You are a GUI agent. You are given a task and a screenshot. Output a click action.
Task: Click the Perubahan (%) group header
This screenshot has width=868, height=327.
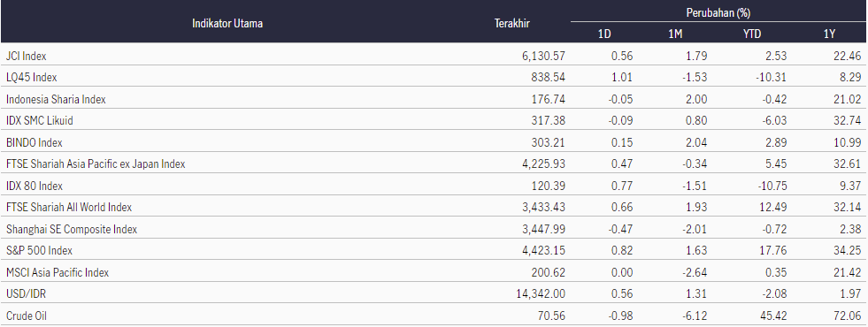pyautogui.click(x=719, y=12)
